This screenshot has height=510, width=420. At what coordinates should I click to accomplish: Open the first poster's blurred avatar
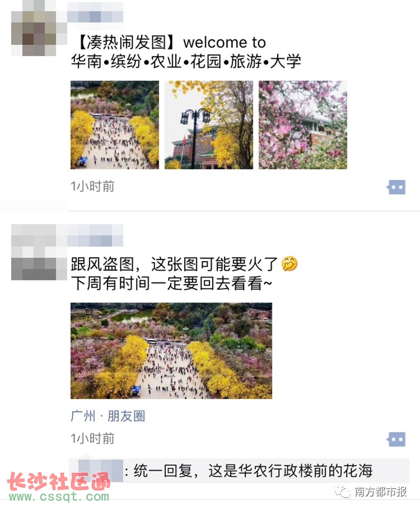(34, 28)
